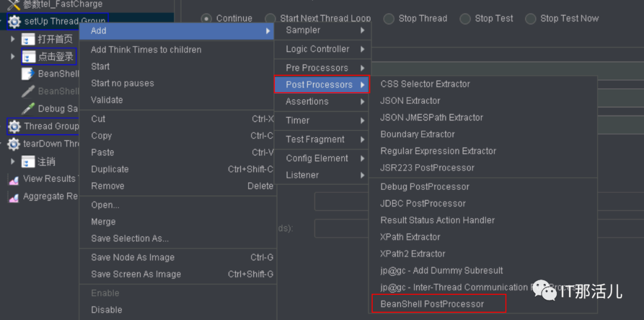Click the Aggregate Report listener icon
Image resolution: width=644 pixels, height=320 pixels.
[x=14, y=196]
